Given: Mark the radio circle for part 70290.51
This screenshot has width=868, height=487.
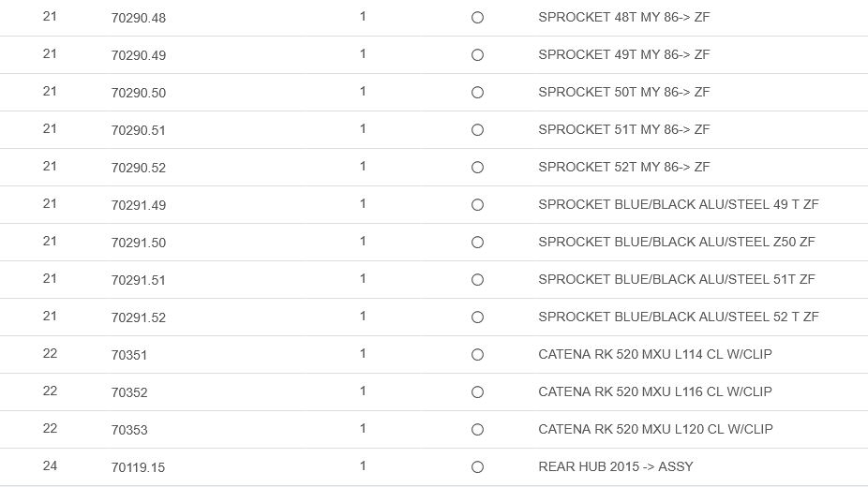Looking at the screenshot, I should (x=477, y=130).
